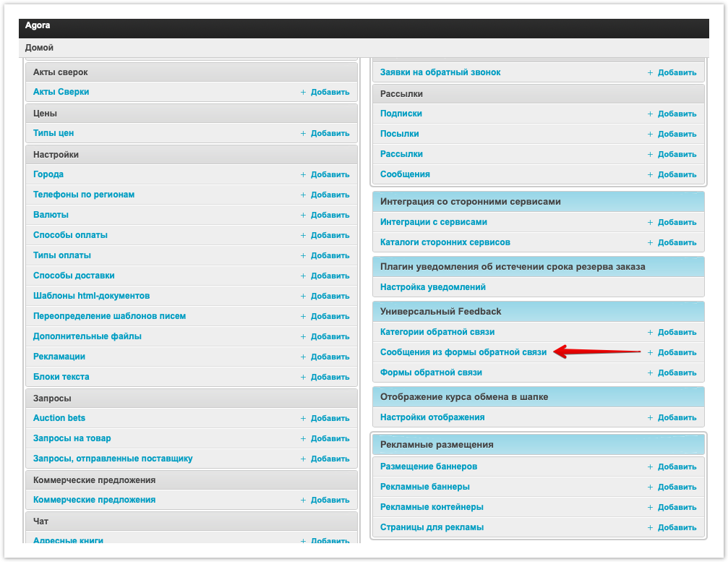Click plus icon beside Посылки

coord(650,135)
